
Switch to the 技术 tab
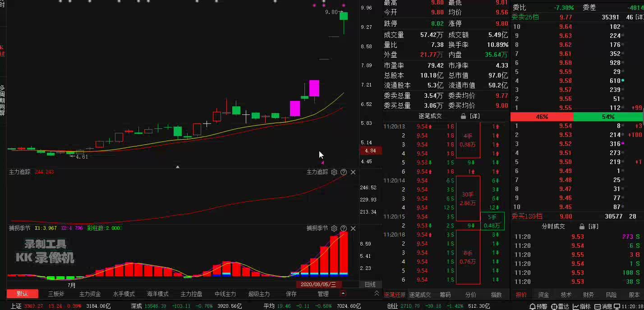tap(566, 295)
